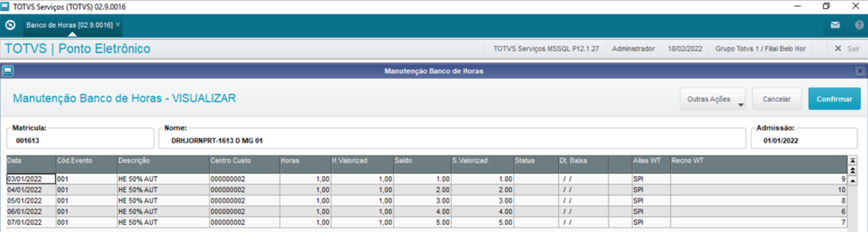
Task: Click Alias WT SPI in 06/01/2022 row
Action: [x=651, y=211]
